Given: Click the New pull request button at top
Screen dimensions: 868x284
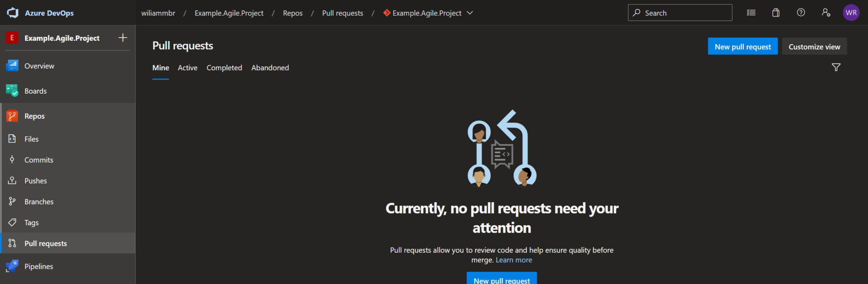Looking at the screenshot, I should click(x=743, y=47).
